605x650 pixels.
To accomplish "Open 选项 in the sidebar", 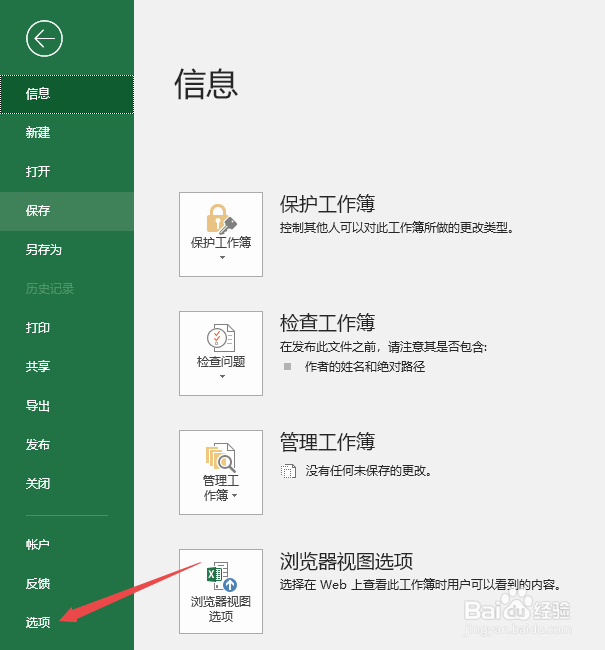I will coord(67,622).
